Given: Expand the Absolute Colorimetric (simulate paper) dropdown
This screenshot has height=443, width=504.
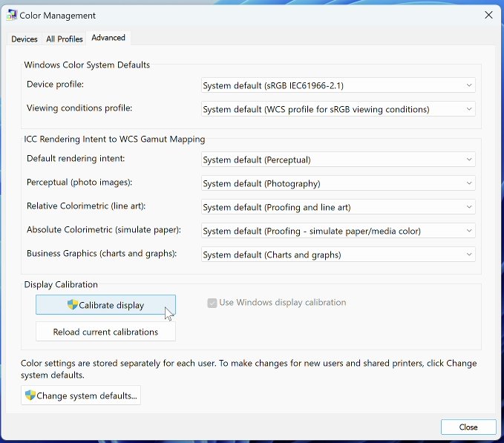Looking at the screenshot, I should [x=338, y=231].
